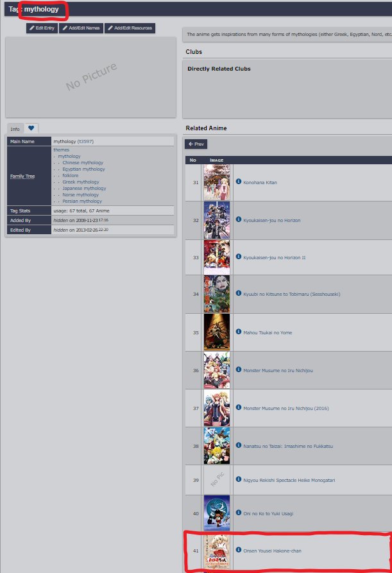
Task: Click the No Pic placeholder in row 39
Action: tap(217, 479)
